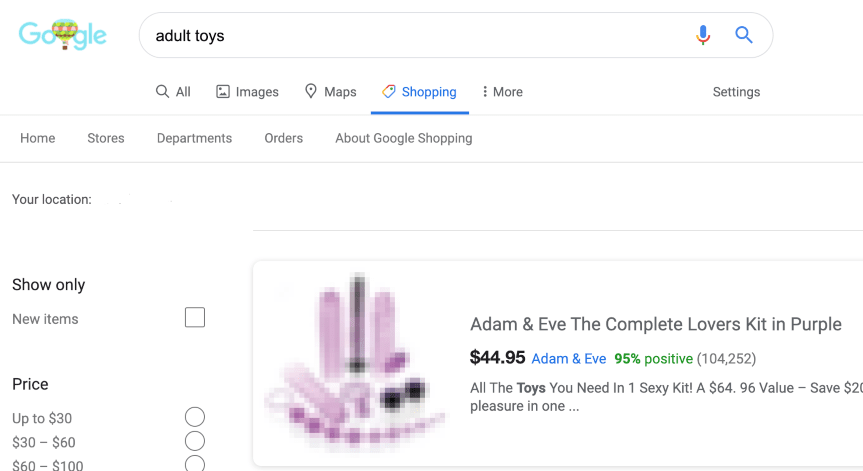
Task: View Orders page
Action: click(283, 138)
